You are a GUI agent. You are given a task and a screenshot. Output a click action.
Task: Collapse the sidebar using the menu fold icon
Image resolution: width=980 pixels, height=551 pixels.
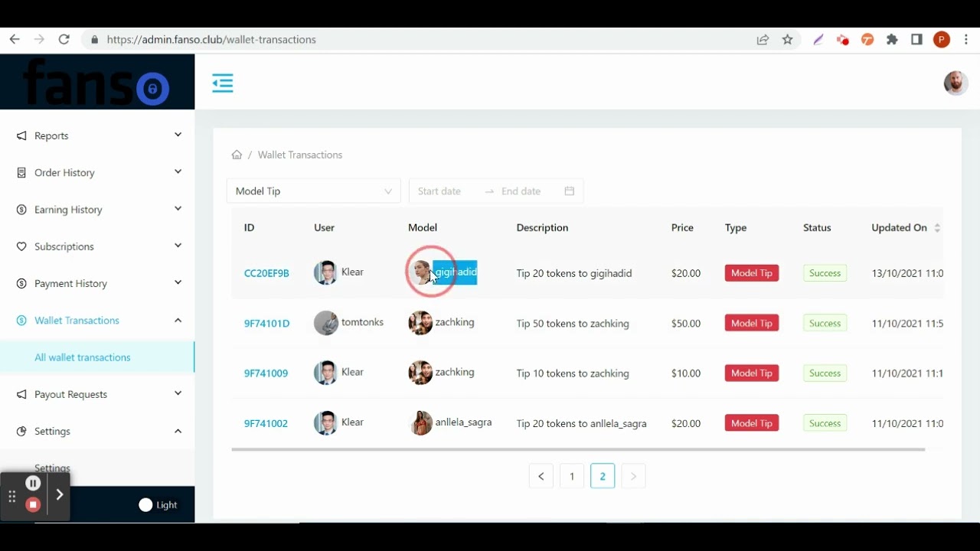[x=223, y=83]
